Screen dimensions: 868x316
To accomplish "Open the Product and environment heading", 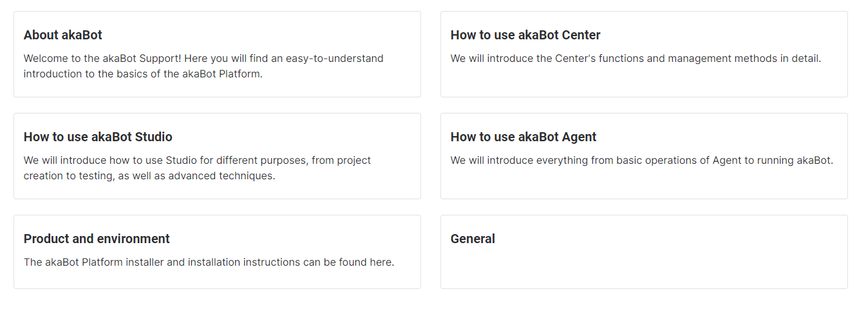I will [x=97, y=239].
